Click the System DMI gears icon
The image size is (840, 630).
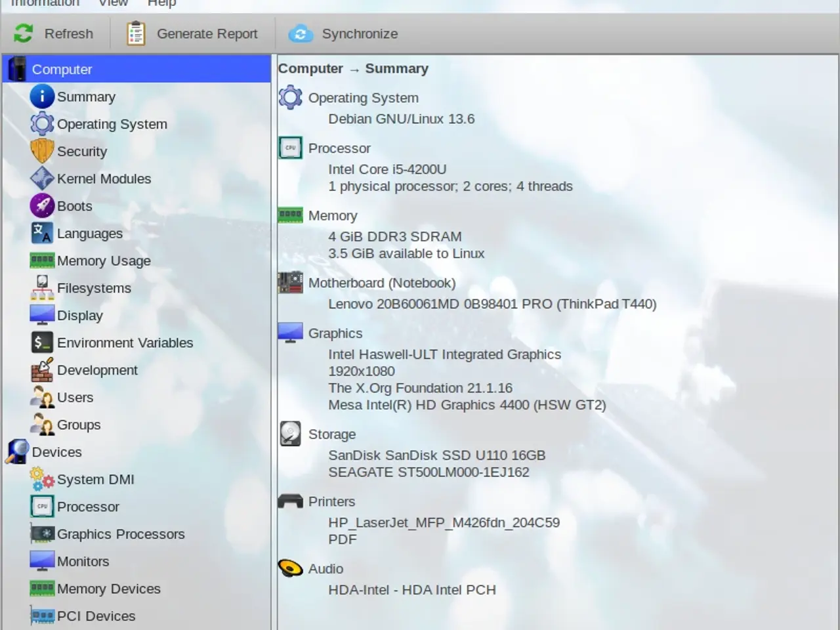pos(42,479)
